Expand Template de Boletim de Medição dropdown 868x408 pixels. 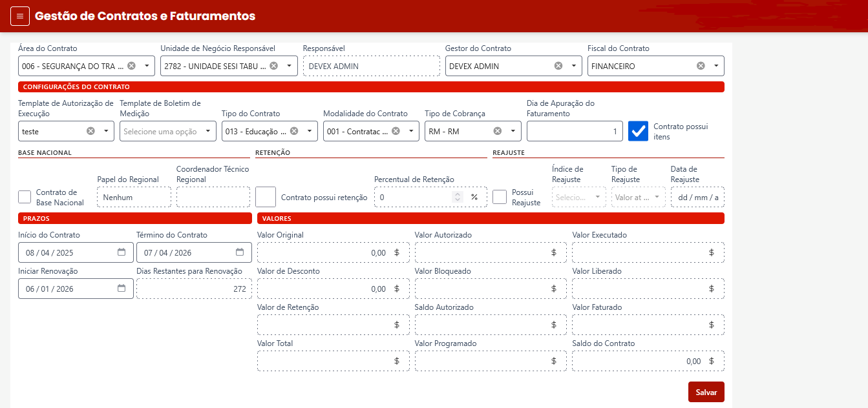coord(207,131)
